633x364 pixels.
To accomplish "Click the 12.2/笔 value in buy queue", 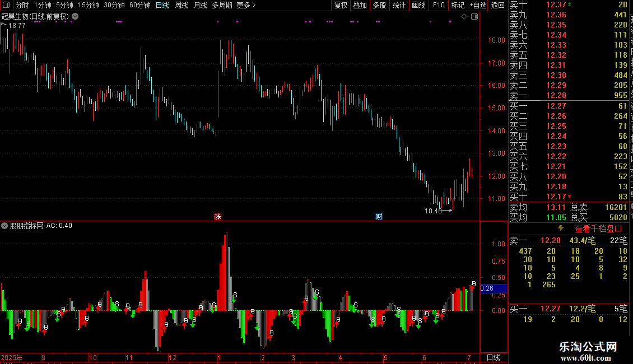I will pos(582,309).
